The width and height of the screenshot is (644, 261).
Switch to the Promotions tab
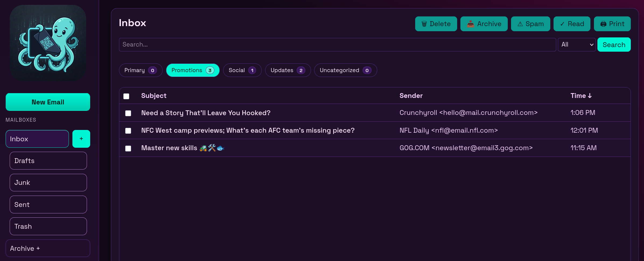pyautogui.click(x=193, y=70)
